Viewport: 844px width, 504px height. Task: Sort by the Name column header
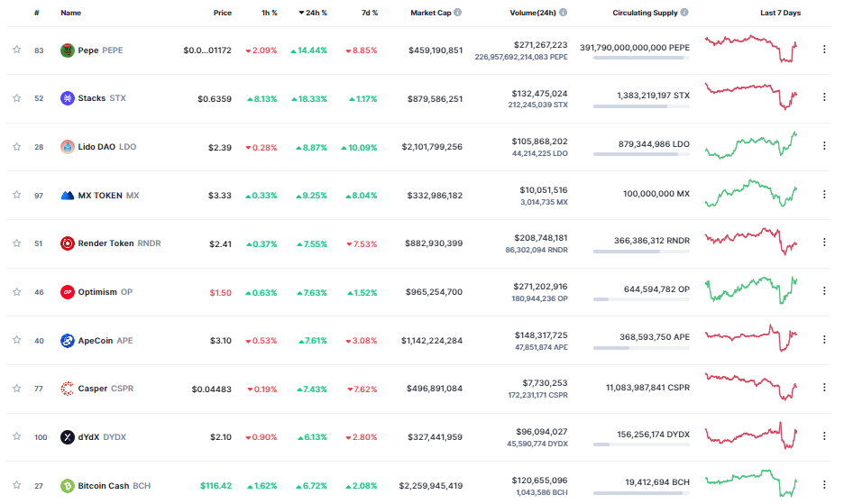70,13
